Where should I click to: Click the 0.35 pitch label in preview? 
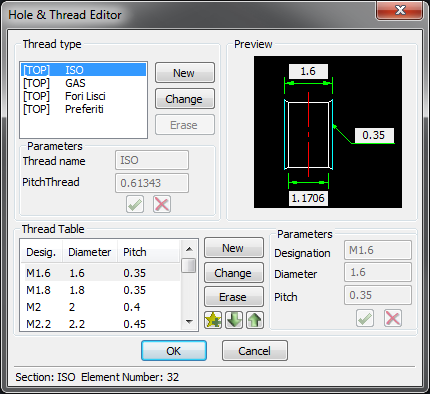coord(374,135)
